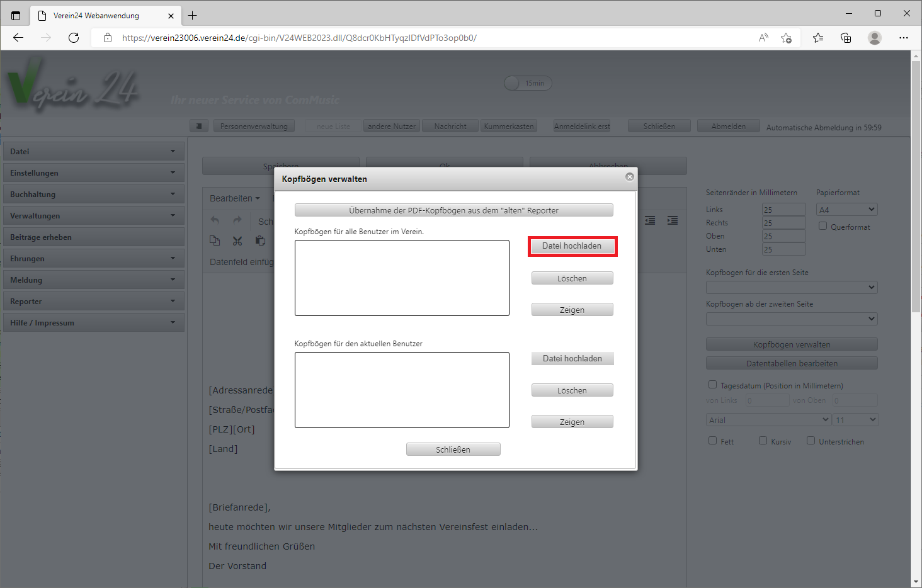
Task: Check the Fett checkbox
Action: click(712, 441)
